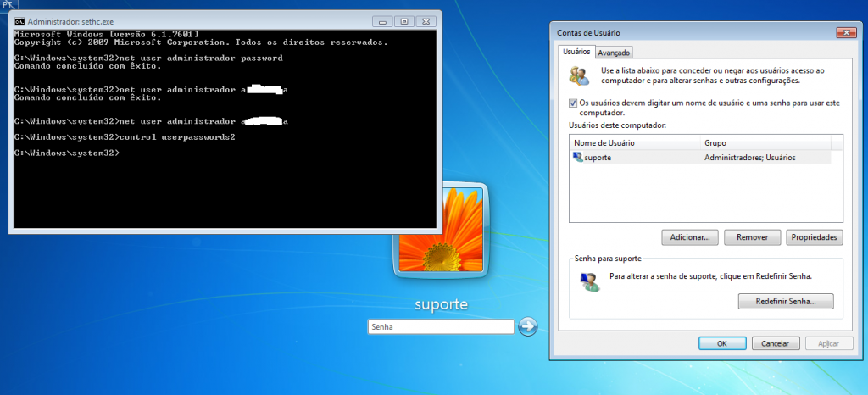
Task: Submit login with the arrow button
Action: 527,326
